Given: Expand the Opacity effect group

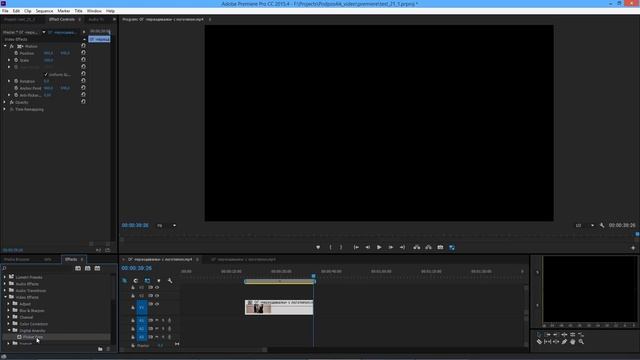Looking at the screenshot, I should [5, 102].
